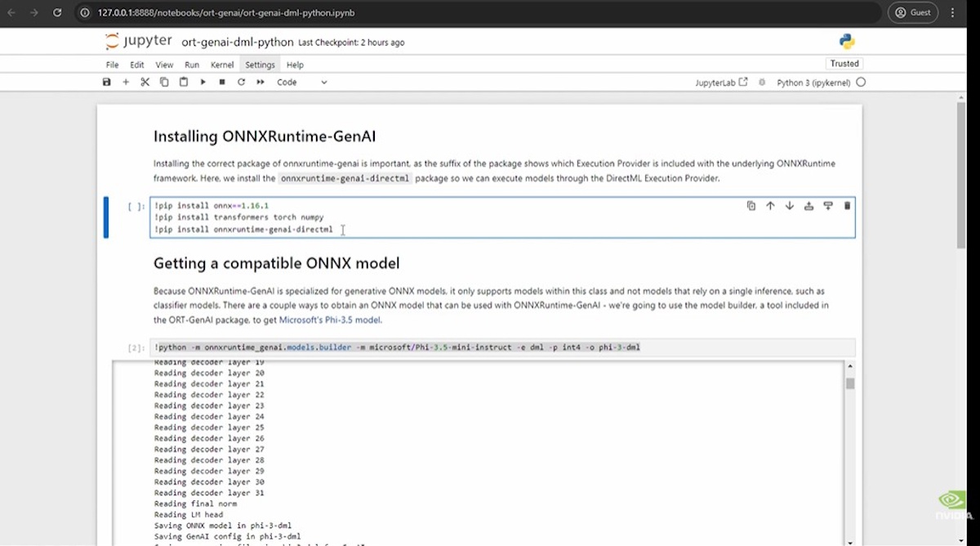Move the active cell up with the arrow icon
The image size is (980, 546).
tap(770, 206)
